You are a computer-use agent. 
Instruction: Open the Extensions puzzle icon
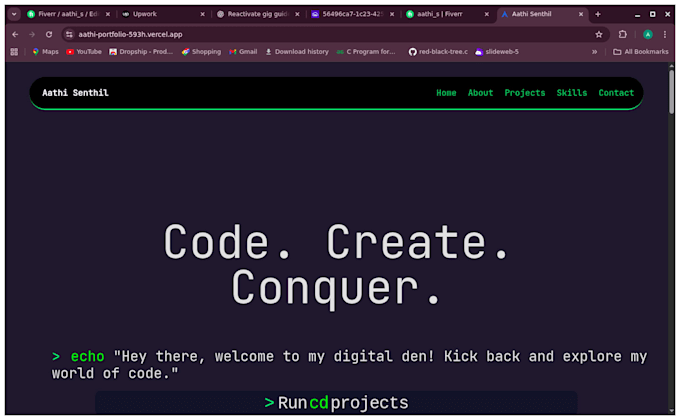coord(623,34)
